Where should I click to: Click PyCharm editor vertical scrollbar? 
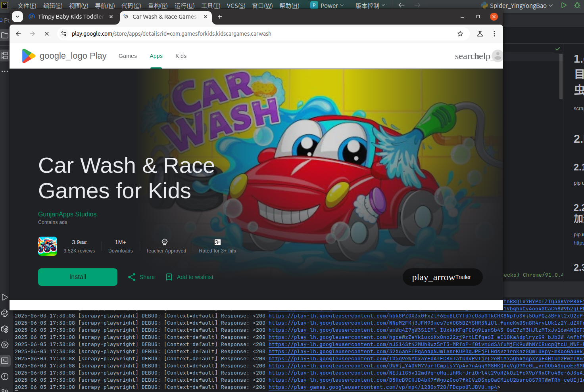click(561, 76)
